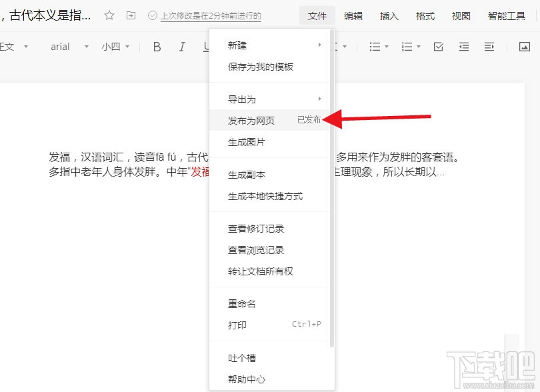This screenshot has width=540, height=392.
Task: Toggle bold formatting
Action: [x=156, y=47]
